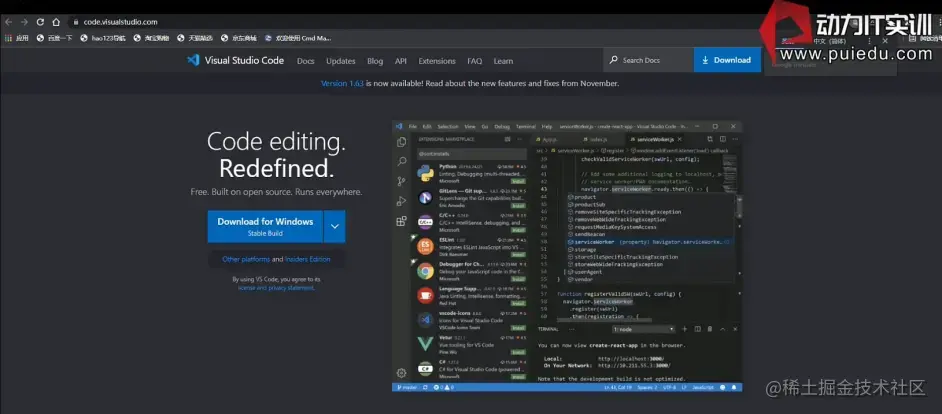Open the 应用 apps bookmark

click(17, 38)
